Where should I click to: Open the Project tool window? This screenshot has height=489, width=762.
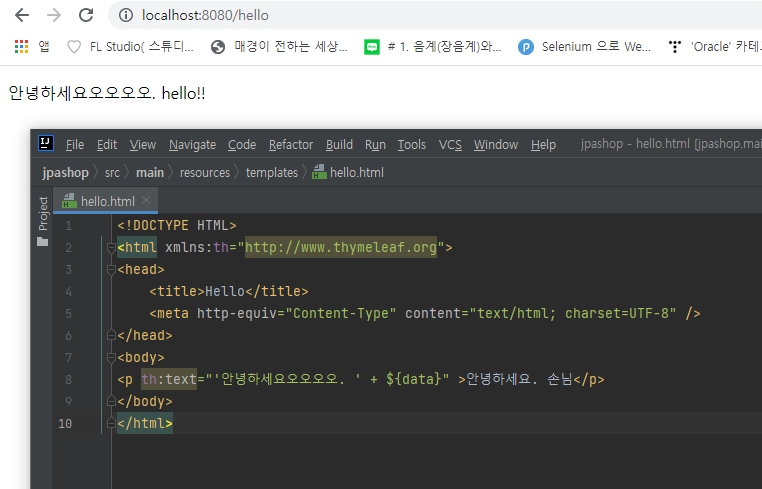(43, 221)
